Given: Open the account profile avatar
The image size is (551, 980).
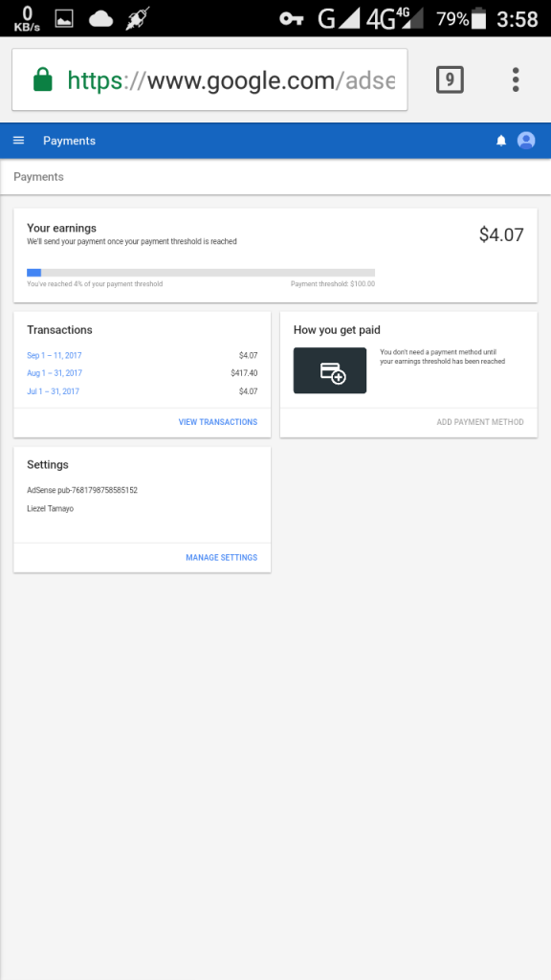Looking at the screenshot, I should (x=526, y=141).
